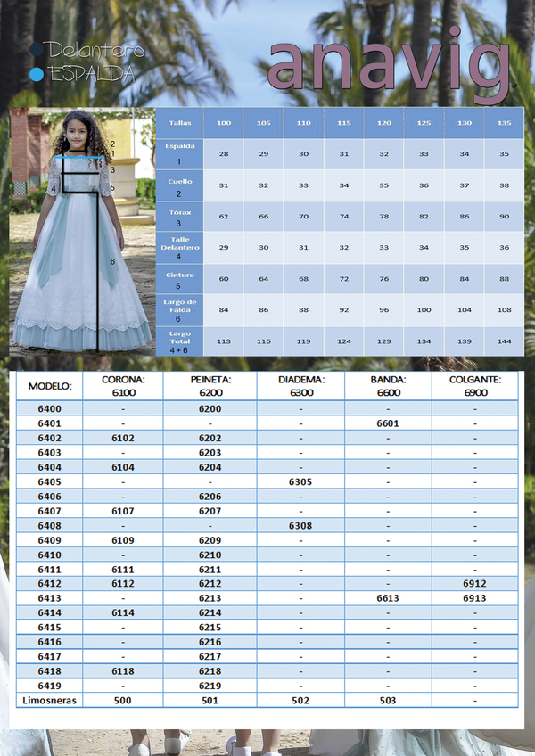Select diadema code 6305
This screenshot has height=756, width=535.
pyautogui.click(x=300, y=481)
